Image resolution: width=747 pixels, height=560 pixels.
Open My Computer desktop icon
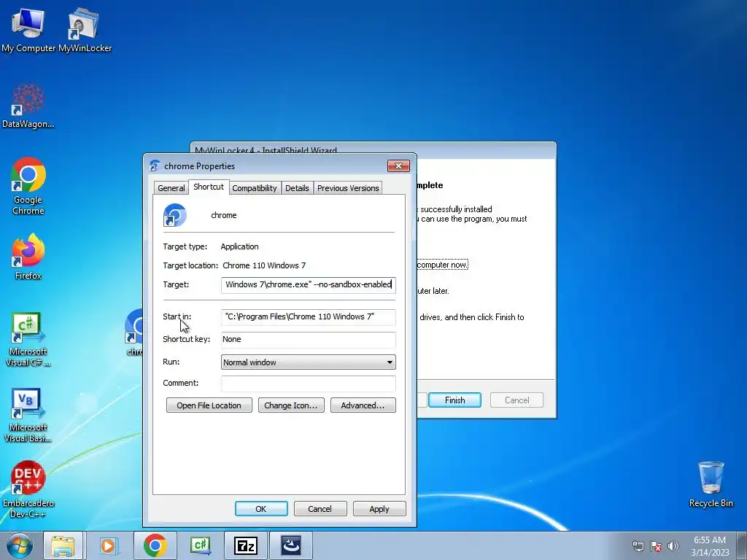pos(28,29)
